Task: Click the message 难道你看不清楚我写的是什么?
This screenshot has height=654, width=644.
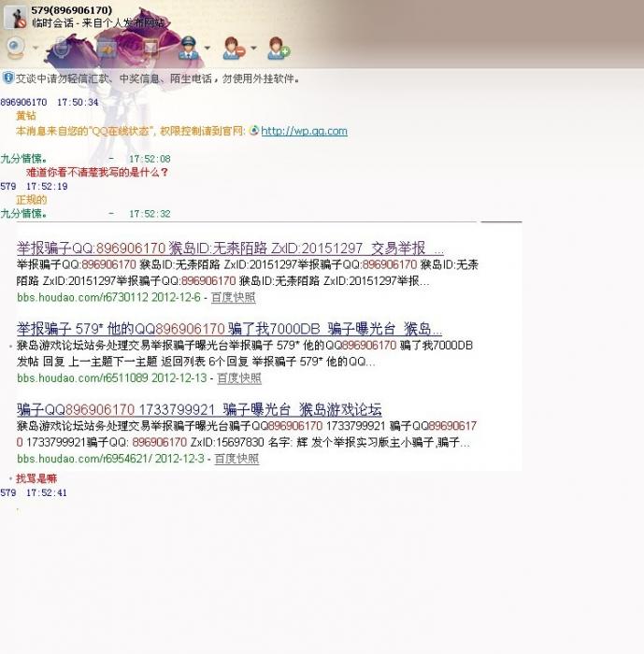Action: coord(97,172)
